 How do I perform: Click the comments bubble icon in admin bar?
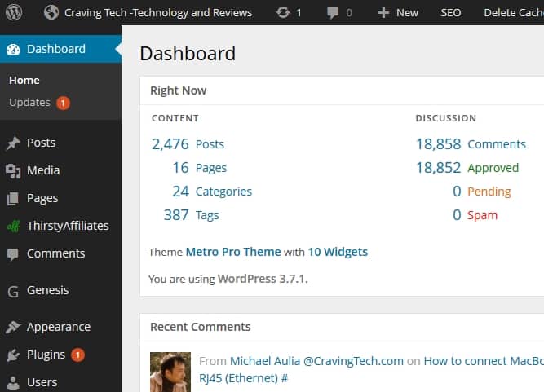click(x=333, y=13)
